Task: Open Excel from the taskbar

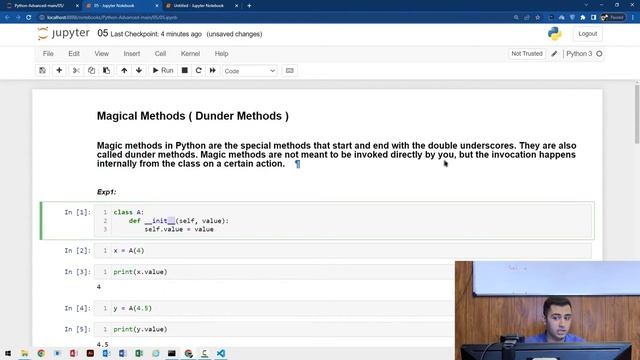Action: point(139,353)
